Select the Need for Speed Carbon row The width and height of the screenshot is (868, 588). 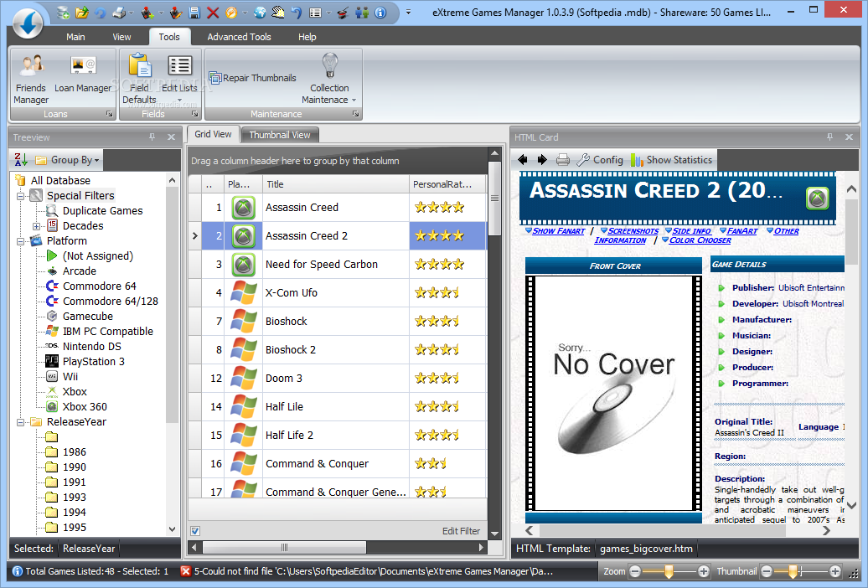[x=338, y=265]
